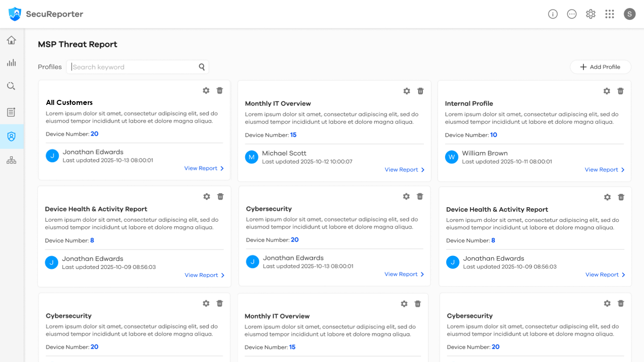Open the header settings gear icon

click(x=591, y=14)
